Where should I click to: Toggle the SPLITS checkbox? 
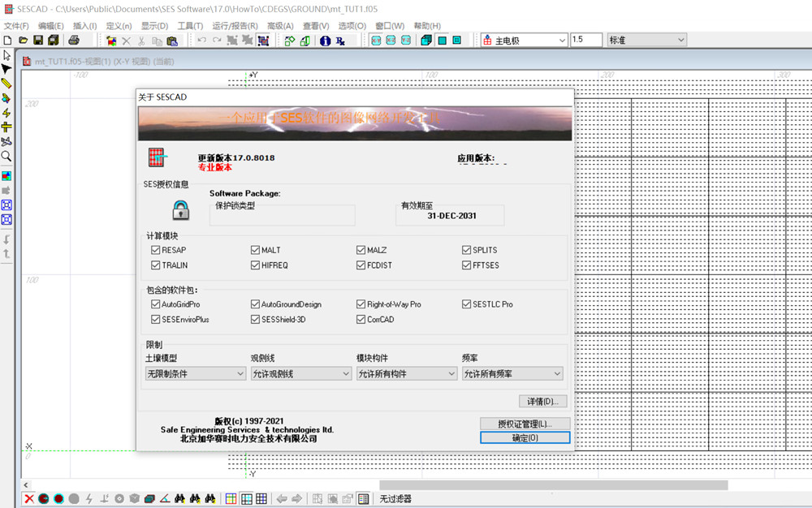coord(467,250)
